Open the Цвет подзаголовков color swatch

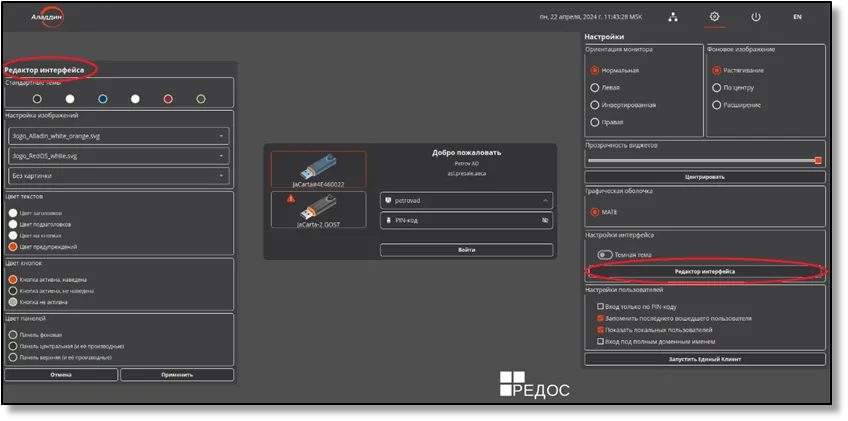[x=13, y=224]
